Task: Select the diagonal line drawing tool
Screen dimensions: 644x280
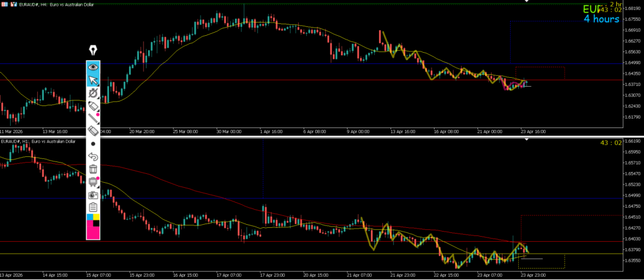Action: 93,118
